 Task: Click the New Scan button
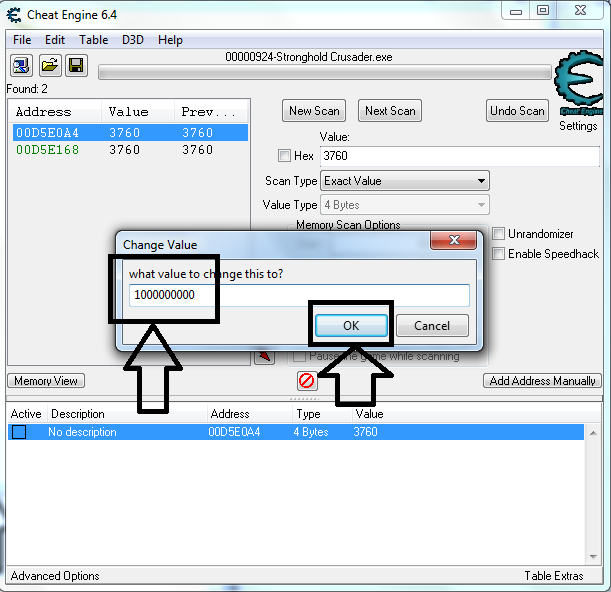[x=314, y=111]
